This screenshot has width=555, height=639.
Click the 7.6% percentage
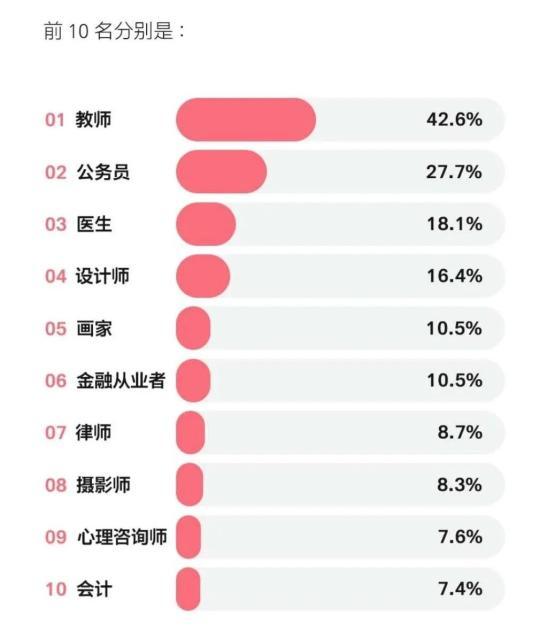point(460,537)
